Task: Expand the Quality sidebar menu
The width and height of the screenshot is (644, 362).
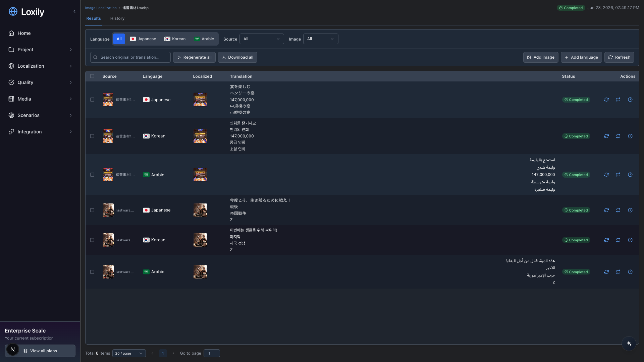Action: click(40, 82)
